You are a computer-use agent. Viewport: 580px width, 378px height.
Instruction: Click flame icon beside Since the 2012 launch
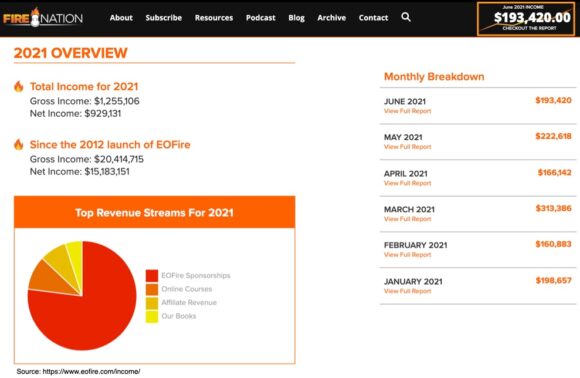(x=18, y=144)
